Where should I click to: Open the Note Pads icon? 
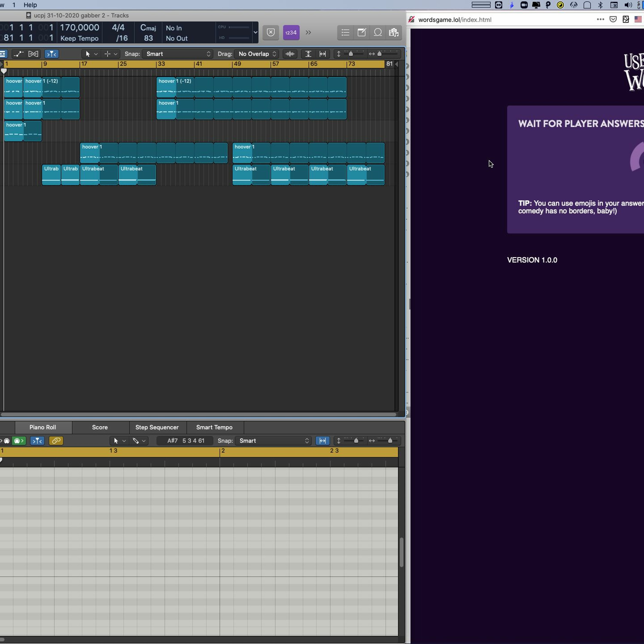362,32
